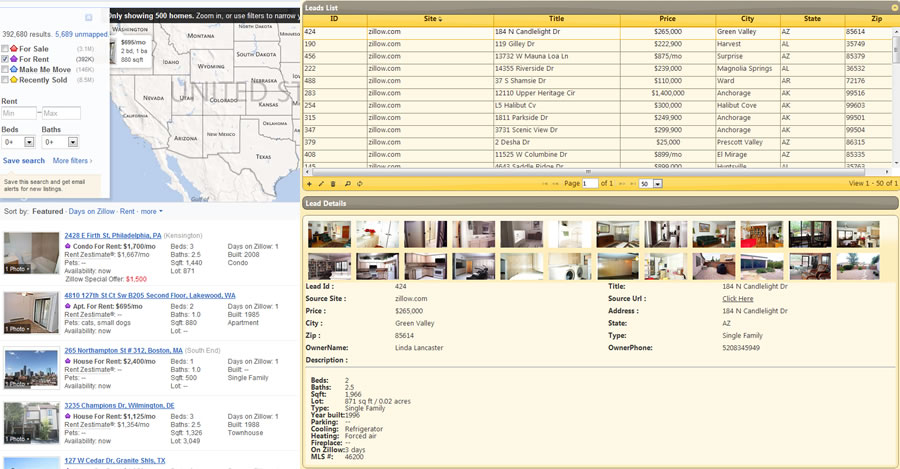The image size is (900, 469).
Task: Reload the leads grid with refresh icon
Action: pos(360,184)
